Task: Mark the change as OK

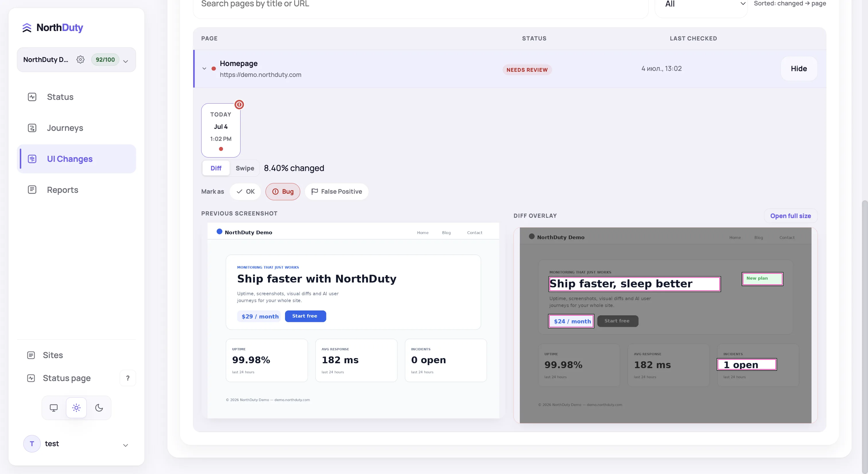Action: point(245,192)
